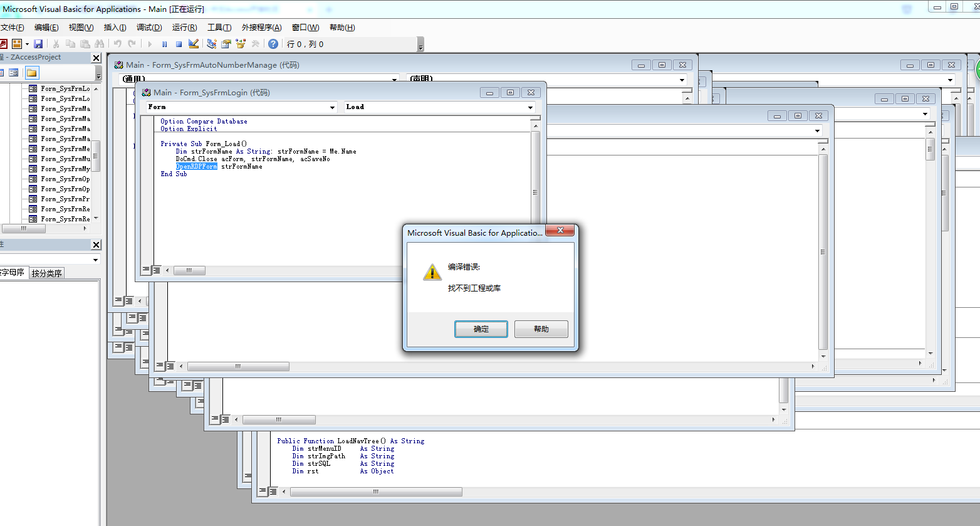
Task: Click the View Object icon in the project panel
Action: point(13,73)
